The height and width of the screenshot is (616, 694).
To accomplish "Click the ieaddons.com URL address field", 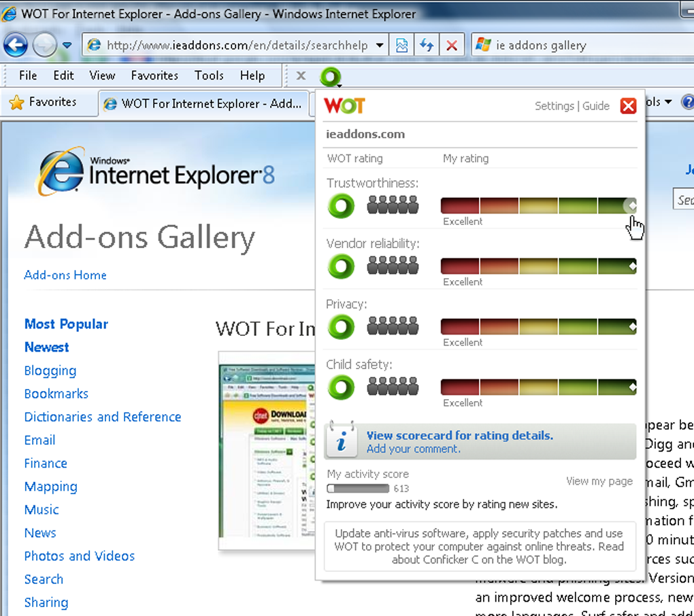I will point(235,45).
